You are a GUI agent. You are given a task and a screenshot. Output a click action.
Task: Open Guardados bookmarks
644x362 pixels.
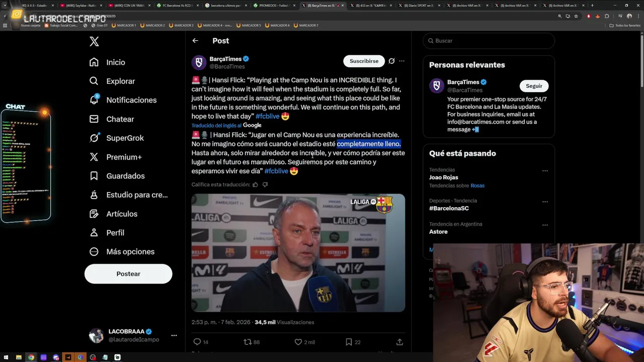(117, 176)
